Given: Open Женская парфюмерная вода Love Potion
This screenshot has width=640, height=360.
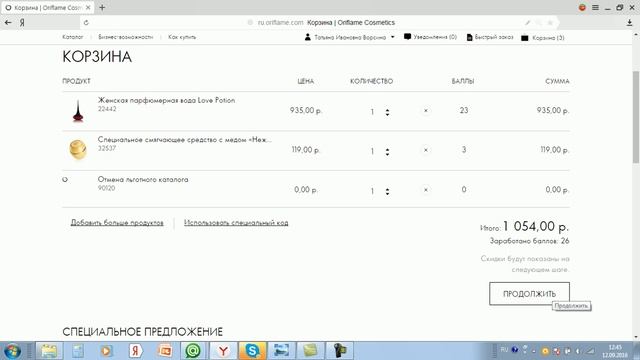Looking at the screenshot, I should (x=167, y=100).
